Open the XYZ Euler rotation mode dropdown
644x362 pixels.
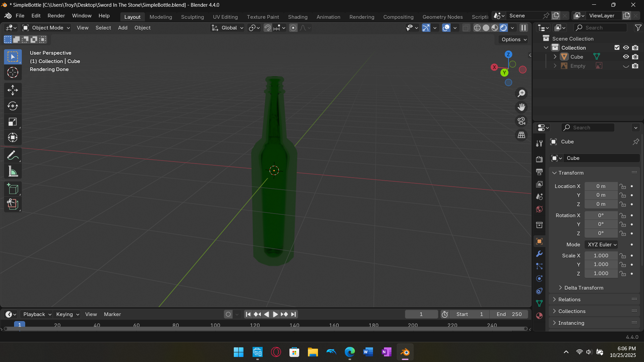602,245
